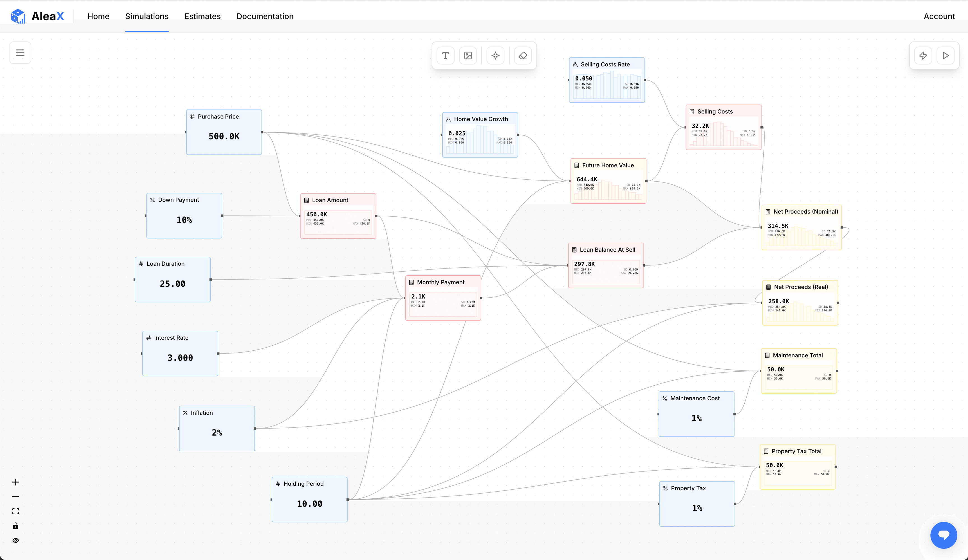Click the sparkle AI tool icon

click(x=495, y=56)
